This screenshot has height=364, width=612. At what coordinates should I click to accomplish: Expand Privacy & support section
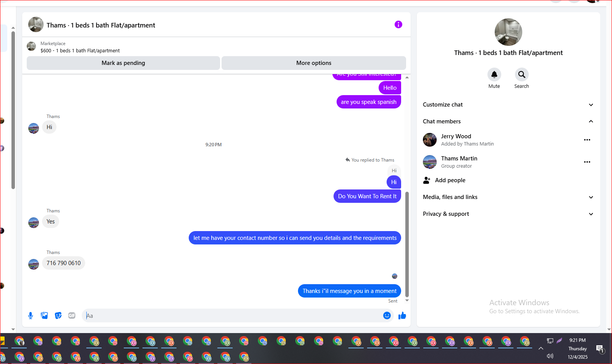pyautogui.click(x=508, y=214)
